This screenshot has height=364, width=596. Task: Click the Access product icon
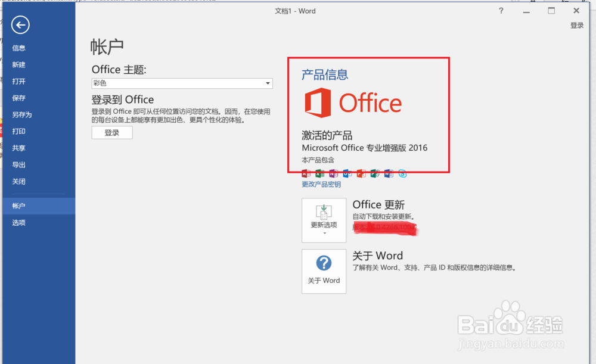click(306, 174)
